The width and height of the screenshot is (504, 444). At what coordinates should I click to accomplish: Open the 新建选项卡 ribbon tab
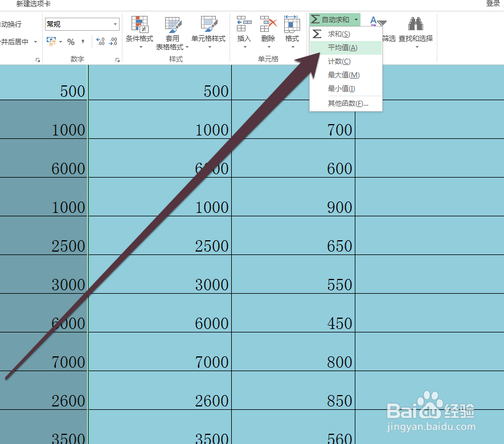[x=34, y=4]
